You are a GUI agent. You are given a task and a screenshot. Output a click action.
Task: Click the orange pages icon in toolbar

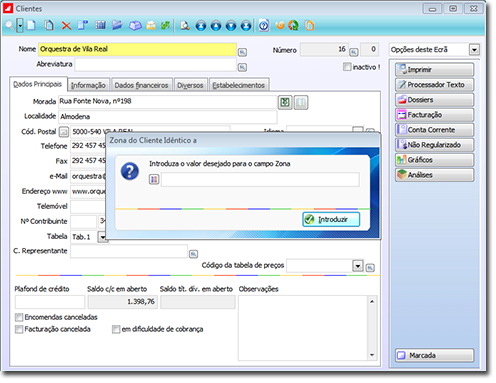pyautogui.click(x=310, y=25)
